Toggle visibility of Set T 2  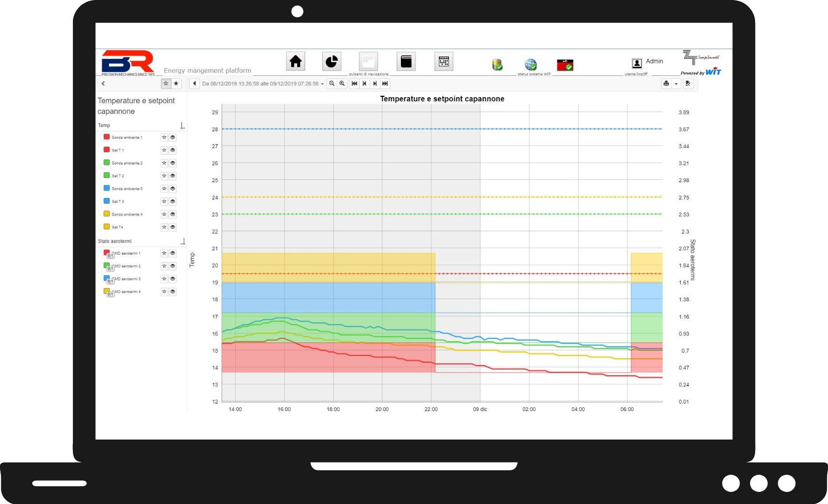click(x=173, y=176)
